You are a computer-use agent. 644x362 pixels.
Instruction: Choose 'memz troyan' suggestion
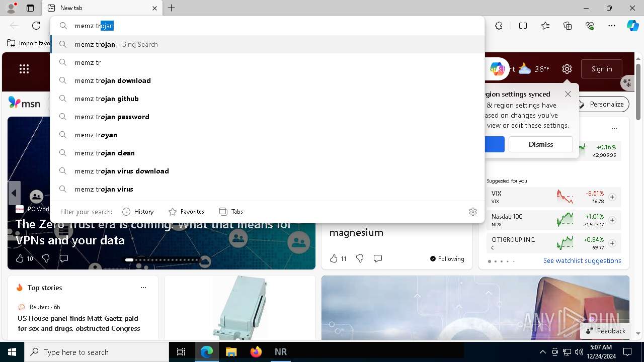pyautogui.click(x=267, y=135)
